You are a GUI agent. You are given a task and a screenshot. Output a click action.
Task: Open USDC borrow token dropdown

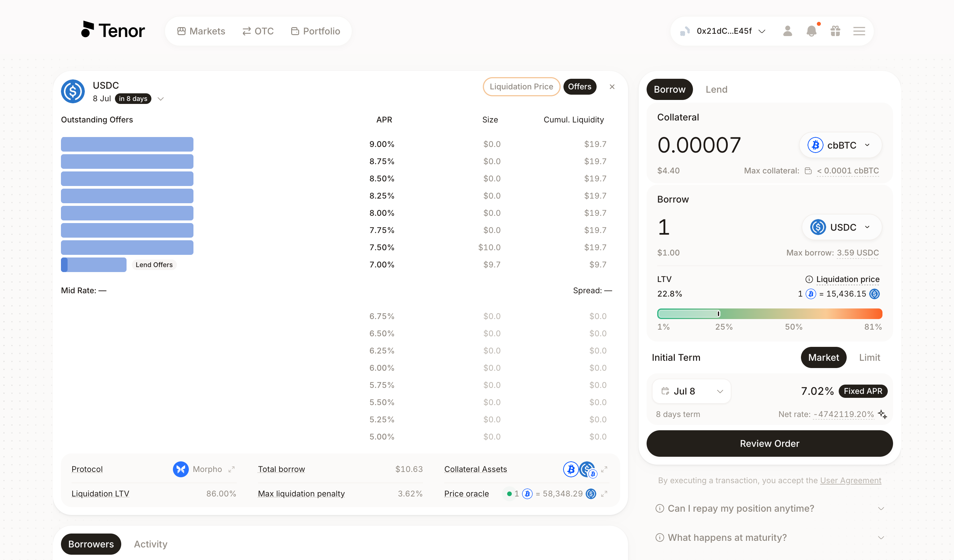click(842, 227)
